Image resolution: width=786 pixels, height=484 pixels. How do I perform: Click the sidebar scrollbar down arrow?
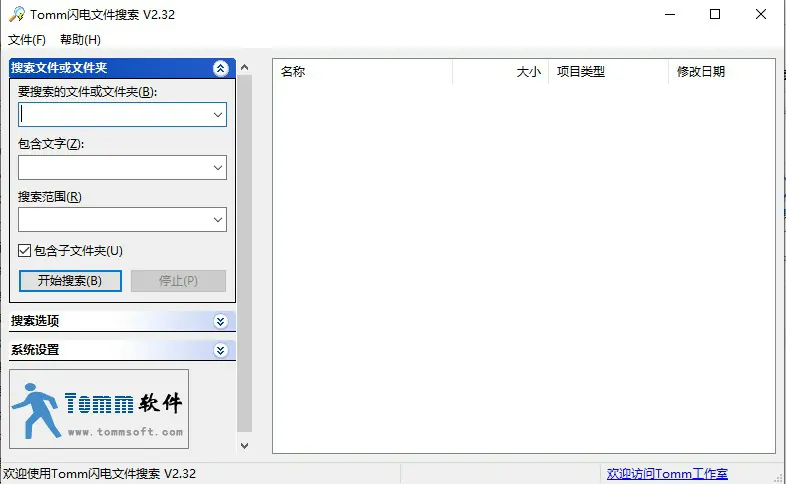coord(244,445)
